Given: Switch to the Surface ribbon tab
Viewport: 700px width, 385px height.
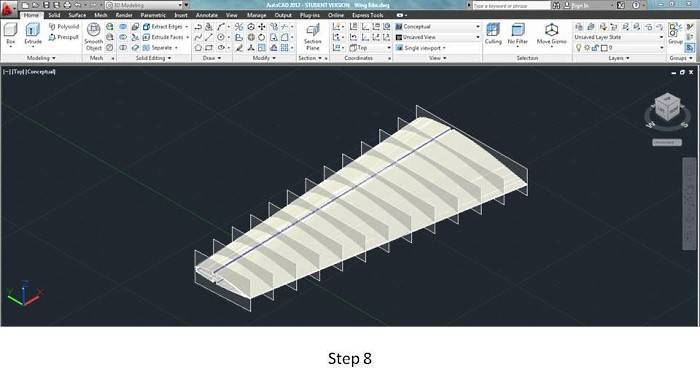Looking at the screenshot, I should [77, 15].
